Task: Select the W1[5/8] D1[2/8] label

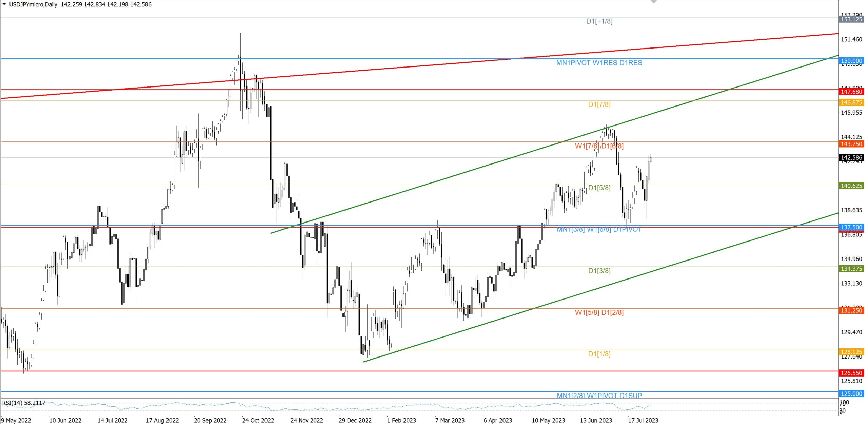Action: (x=599, y=312)
